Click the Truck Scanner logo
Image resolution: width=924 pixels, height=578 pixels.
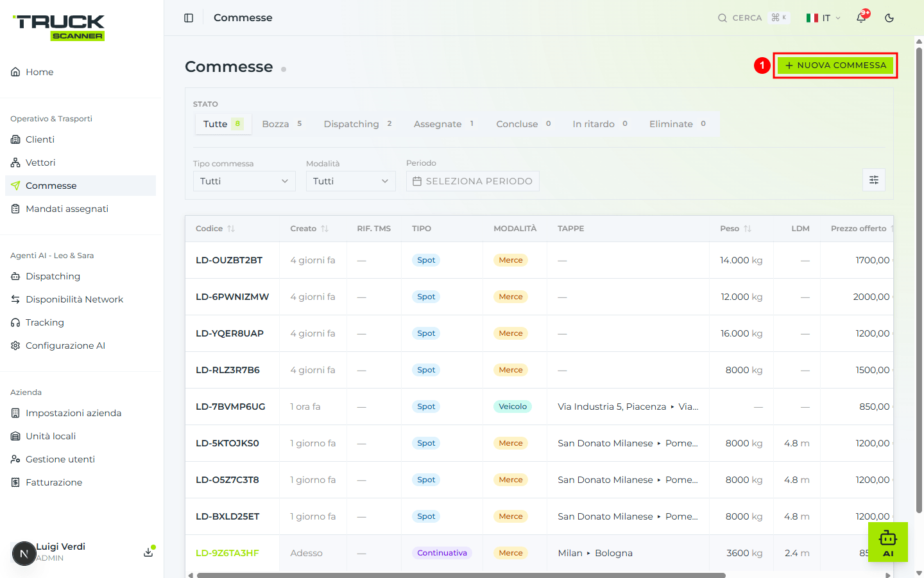point(59,28)
